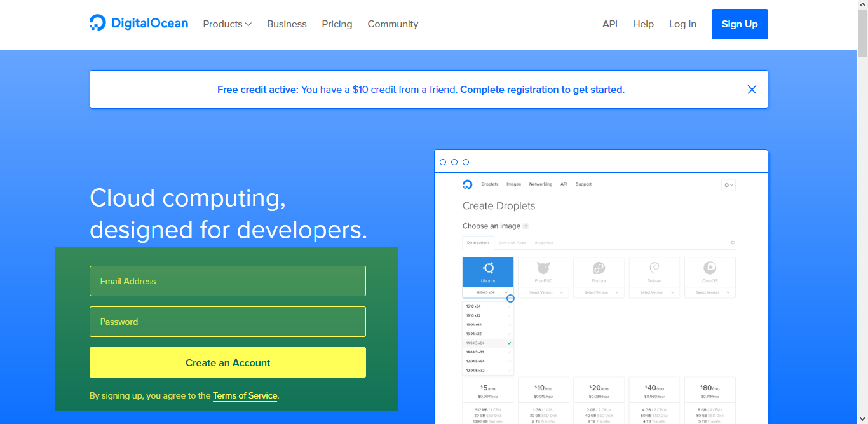This screenshot has height=424, width=868.
Task: Click Create an Account
Action: pos(227,362)
